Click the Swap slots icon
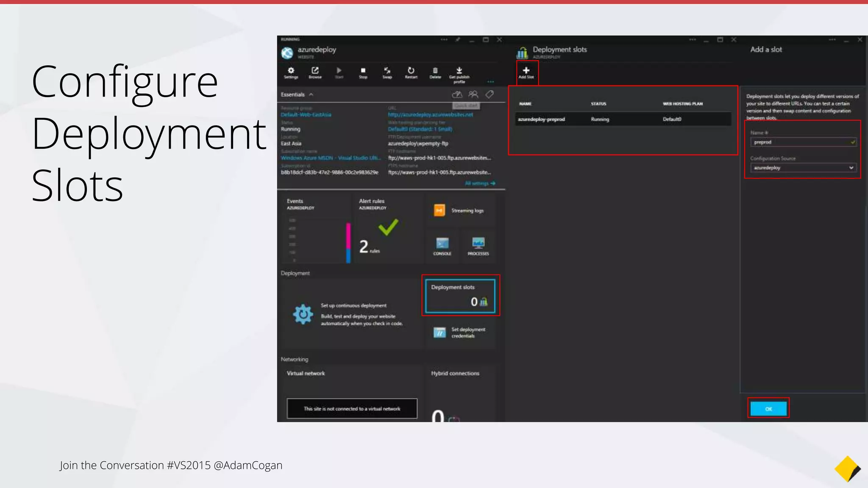This screenshot has width=868, height=488. click(x=387, y=73)
